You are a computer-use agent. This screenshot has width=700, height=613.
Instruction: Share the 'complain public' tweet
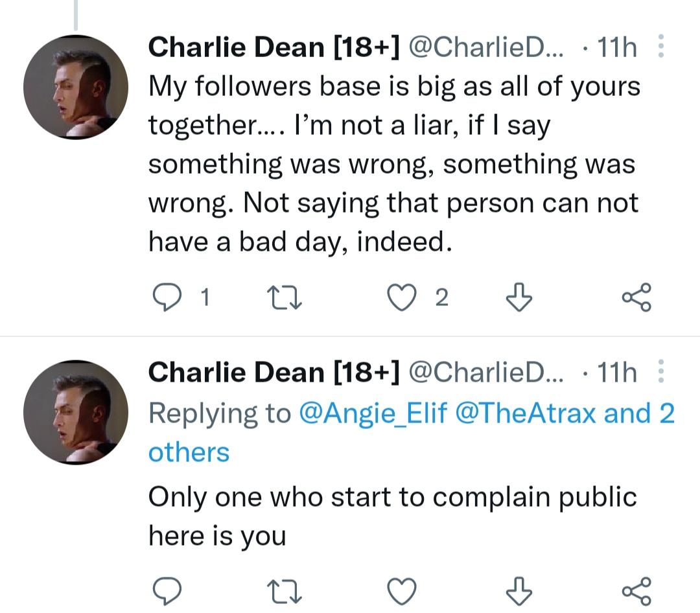(636, 591)
